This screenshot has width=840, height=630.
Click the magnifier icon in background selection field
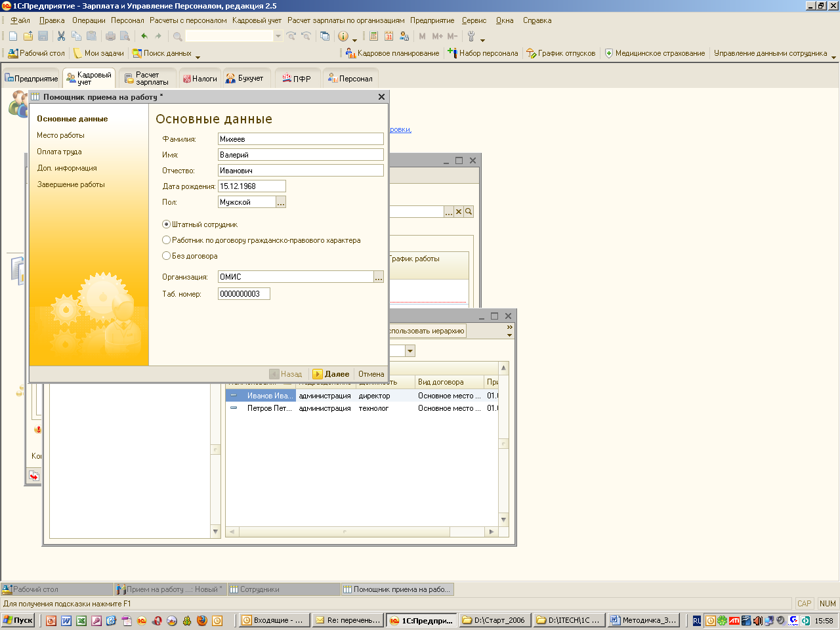(469, 211)
